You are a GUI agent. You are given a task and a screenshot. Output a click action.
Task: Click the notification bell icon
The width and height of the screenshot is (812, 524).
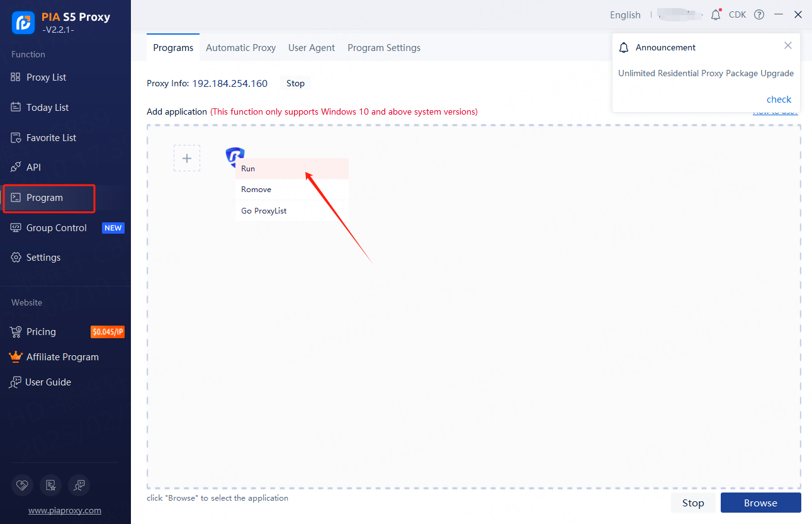715,14
